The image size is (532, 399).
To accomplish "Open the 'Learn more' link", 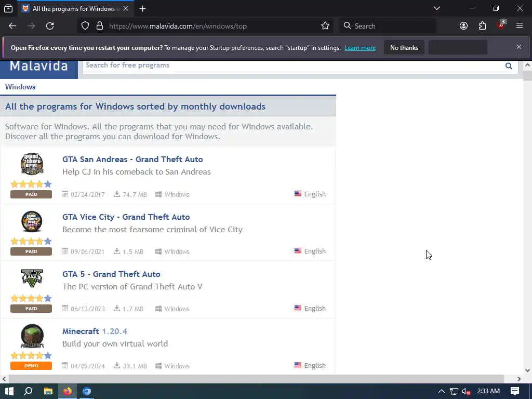I will tap(360, 48).
